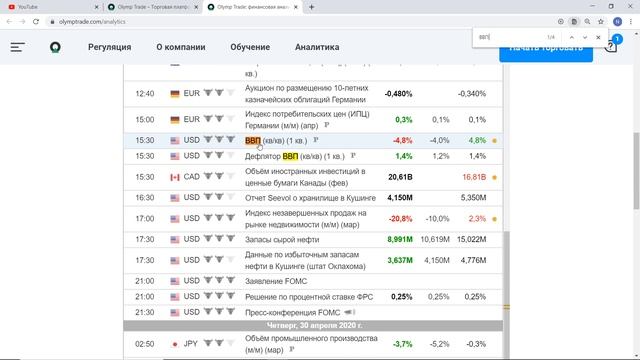Click the US flag in the 16:30 row
The width and height of the screenshot is (640, 360).
(x=175, y=198)
